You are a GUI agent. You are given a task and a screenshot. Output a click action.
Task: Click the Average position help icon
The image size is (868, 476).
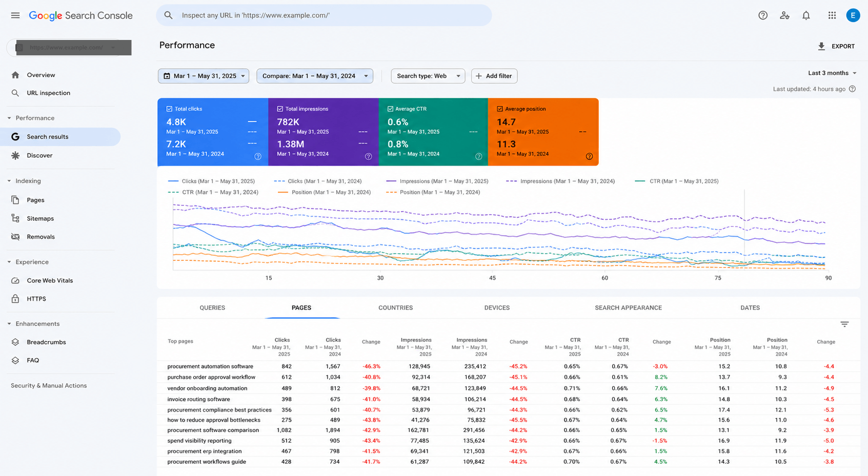click(589, 156)
